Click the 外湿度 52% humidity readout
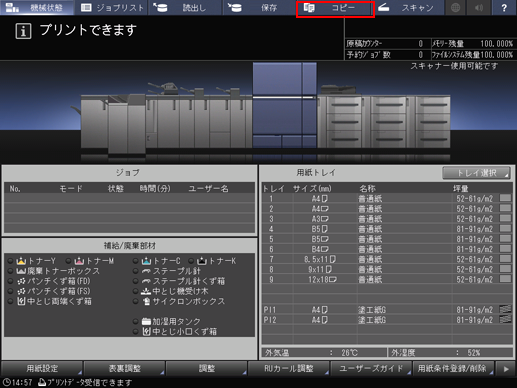This screenshot has height=388, width=517. [450, 353]
